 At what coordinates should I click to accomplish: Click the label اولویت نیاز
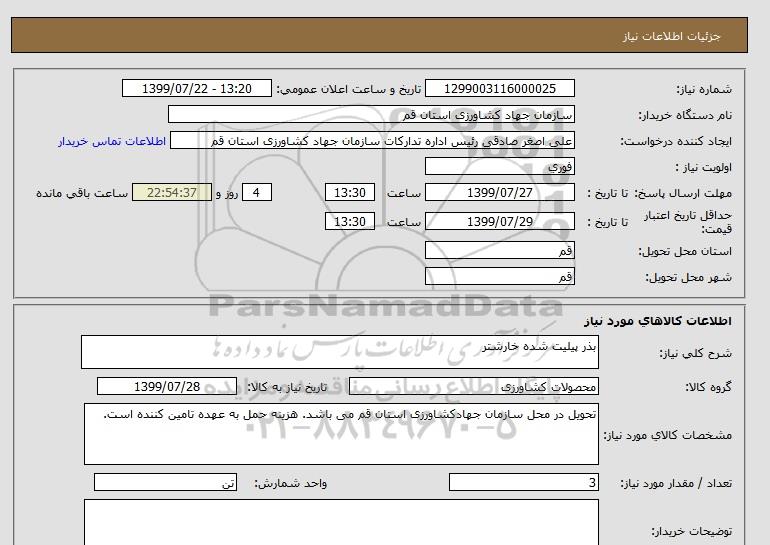704,167
